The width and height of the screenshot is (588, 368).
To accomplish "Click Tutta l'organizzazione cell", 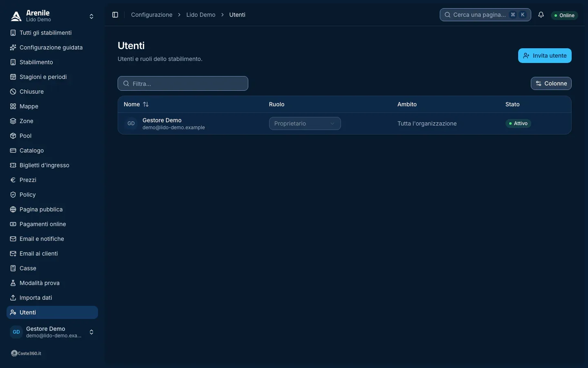I will pos(427,123).
